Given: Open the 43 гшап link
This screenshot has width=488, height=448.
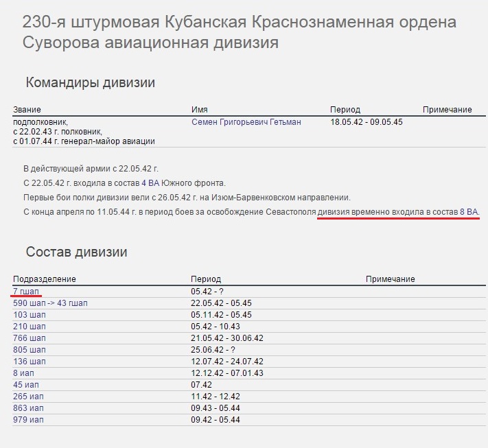Looking at the screenshot, I should 72,303.
